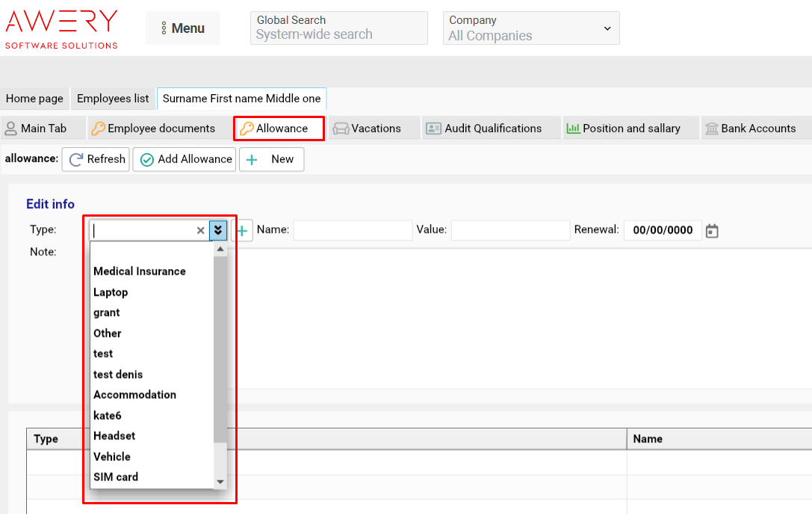Click the green plus icon next to Type
The image size is (812, 514).
point(242,231)
